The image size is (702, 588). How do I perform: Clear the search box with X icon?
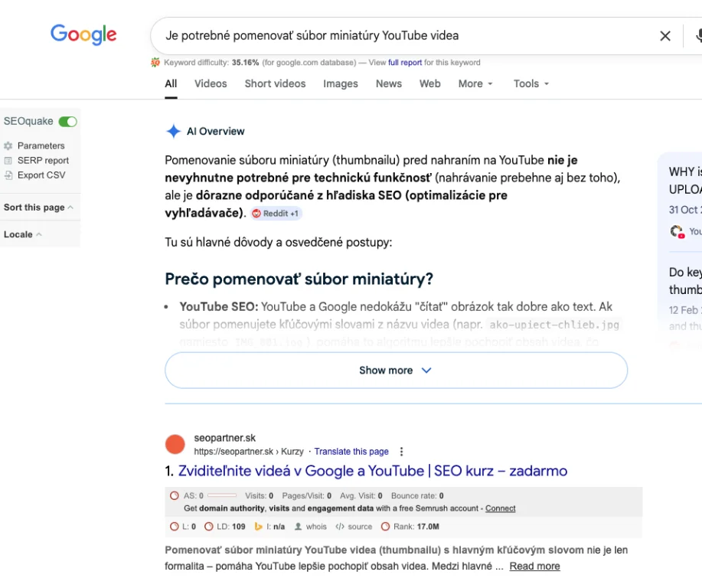tap(665, 36)
